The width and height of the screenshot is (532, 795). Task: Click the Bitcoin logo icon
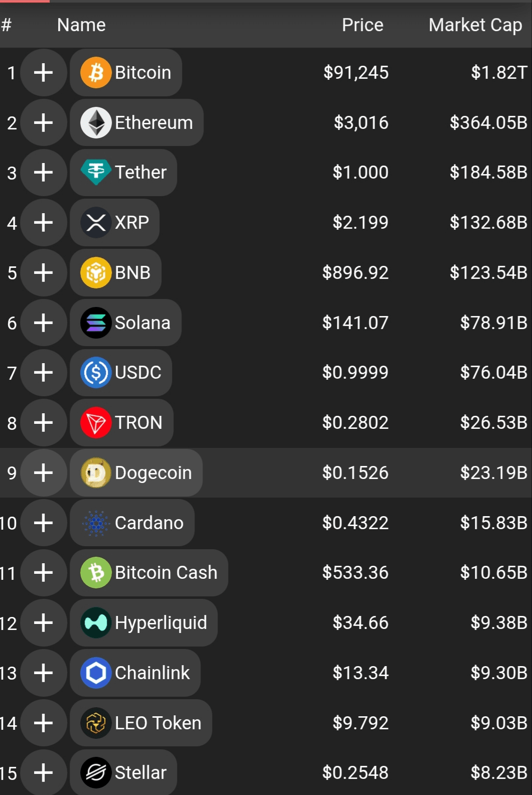pos(96,73)
